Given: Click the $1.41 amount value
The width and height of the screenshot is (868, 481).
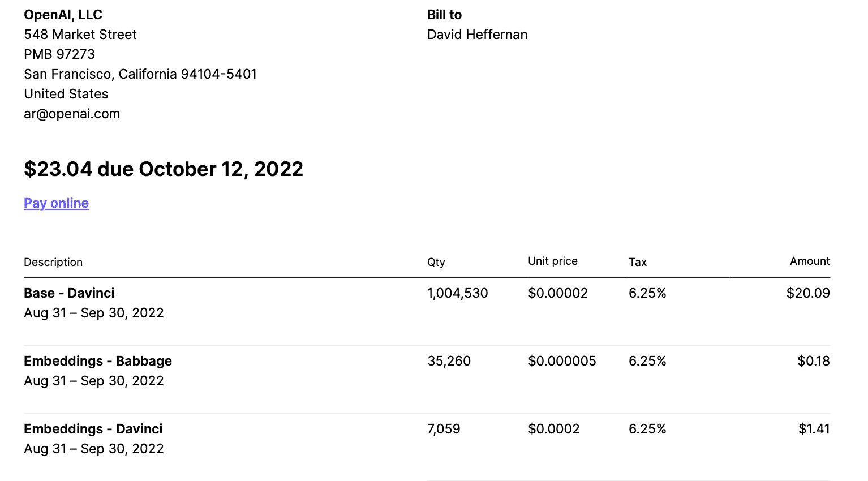Looking at the screenshot, I should click(x=814, y=429).
